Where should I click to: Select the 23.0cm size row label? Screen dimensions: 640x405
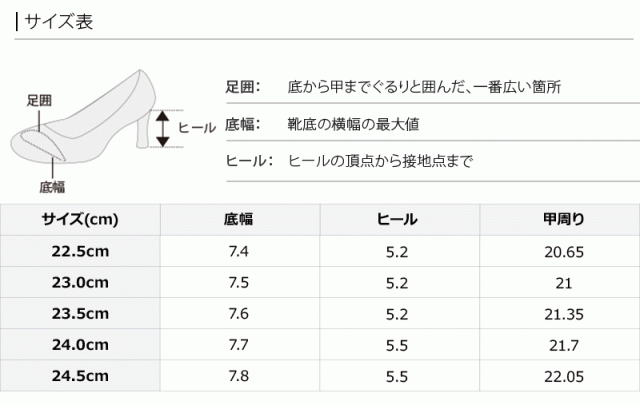click(x=80, y=284)
